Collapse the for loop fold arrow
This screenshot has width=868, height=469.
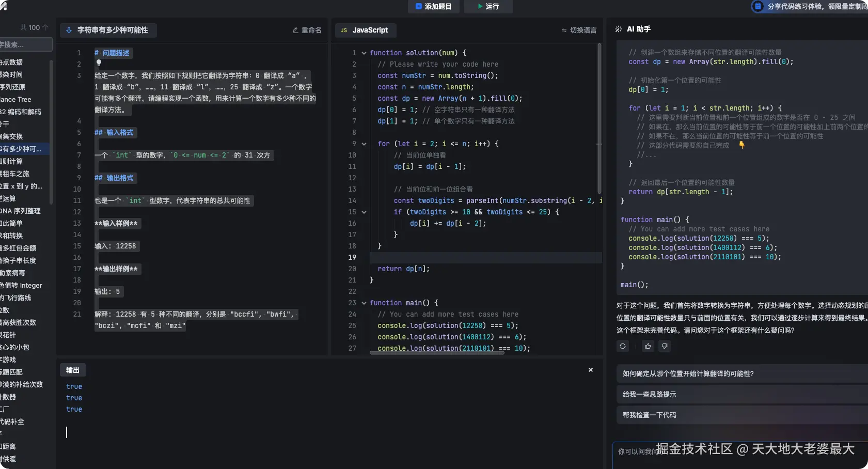364,144
